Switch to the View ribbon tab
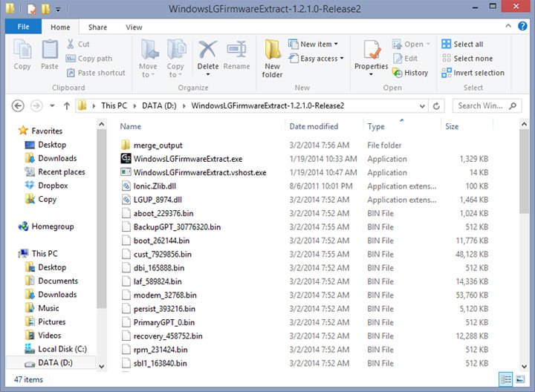 click(x=134, y=27)
